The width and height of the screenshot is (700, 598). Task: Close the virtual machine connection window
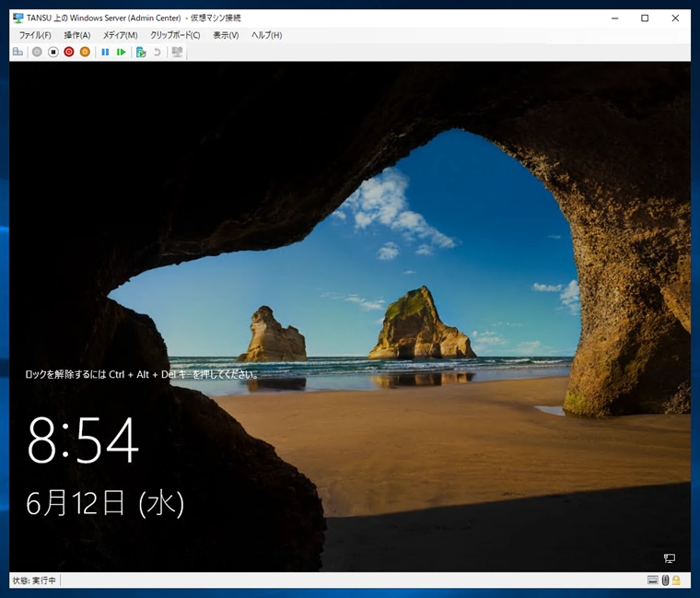pyautogui.click(x=675, y=18)
